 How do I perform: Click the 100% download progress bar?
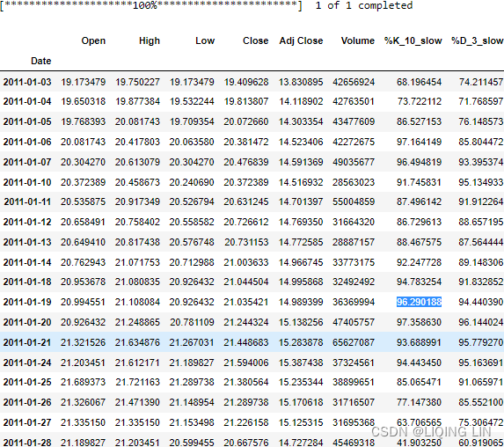click(151, 5)
